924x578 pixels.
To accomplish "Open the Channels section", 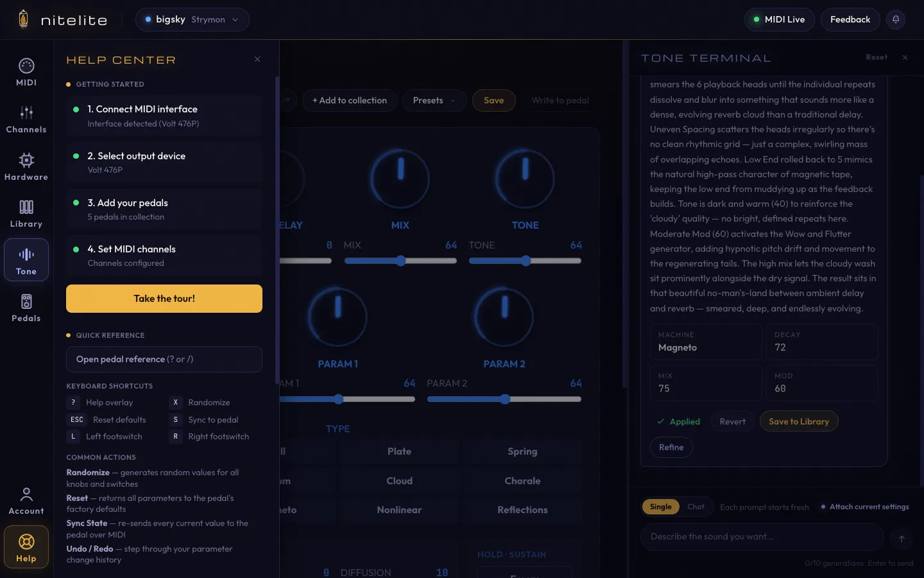I will coord(26,119).
